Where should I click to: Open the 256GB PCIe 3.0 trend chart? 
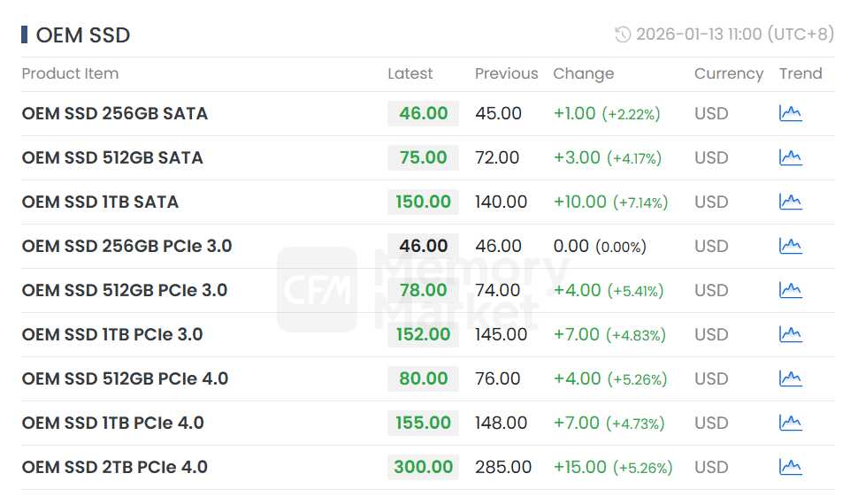790,246
